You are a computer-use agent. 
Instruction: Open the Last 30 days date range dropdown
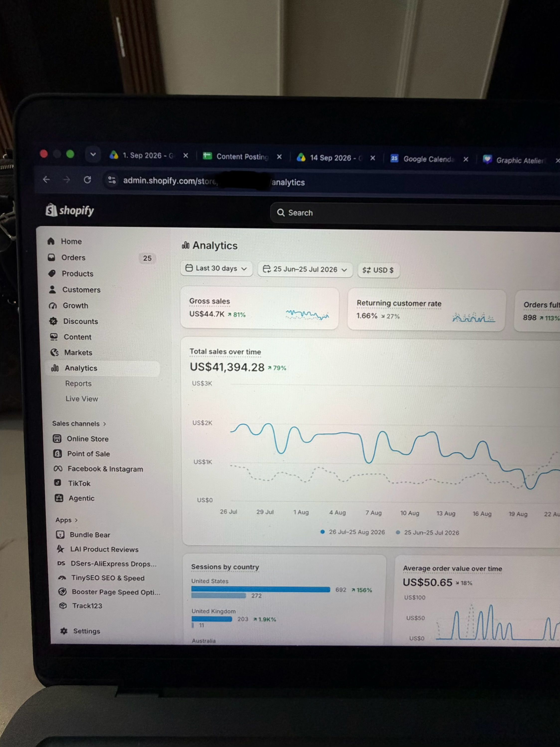click(216, 269)
